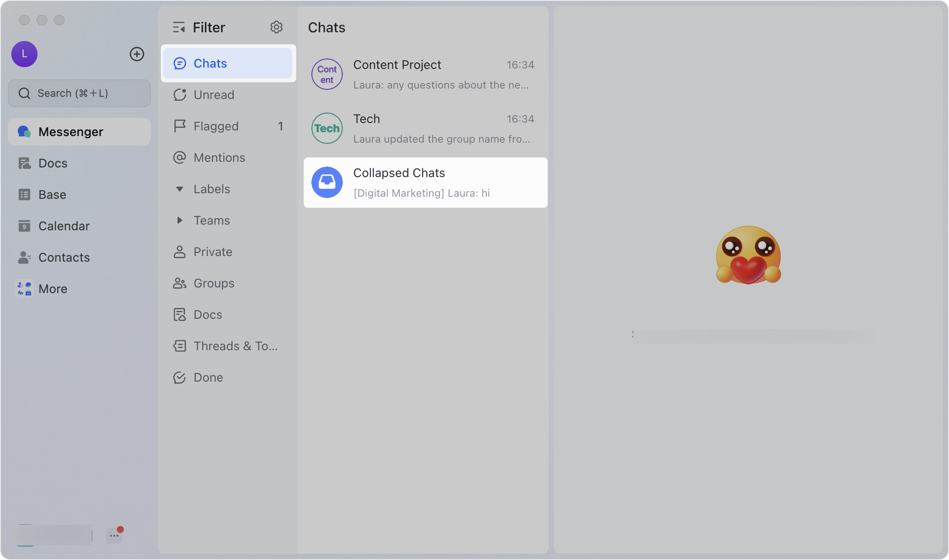Collapse the Filter sidebar icon
The image size is (949, 560).
(x=178, y=27)
